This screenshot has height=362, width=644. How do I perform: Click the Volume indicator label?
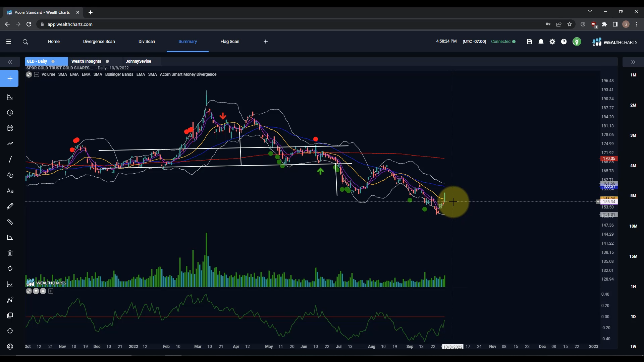tap(48, 74)
